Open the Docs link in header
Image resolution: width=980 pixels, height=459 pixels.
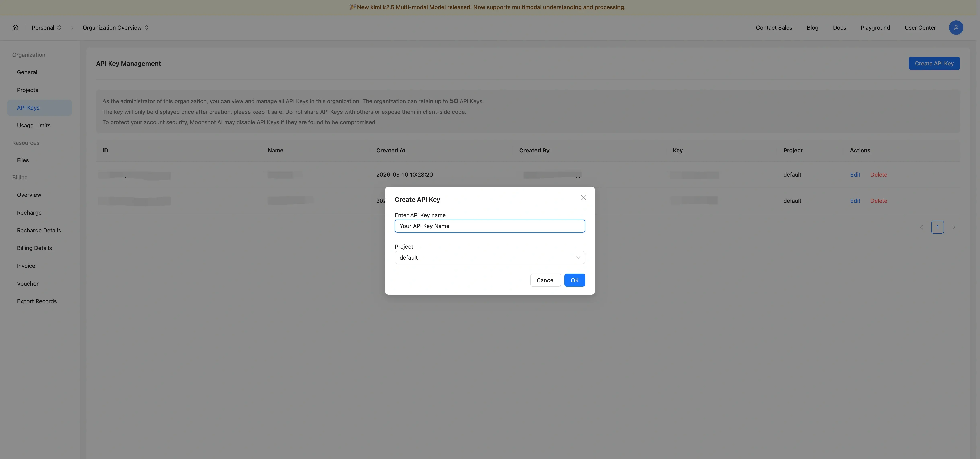(839, 27)
